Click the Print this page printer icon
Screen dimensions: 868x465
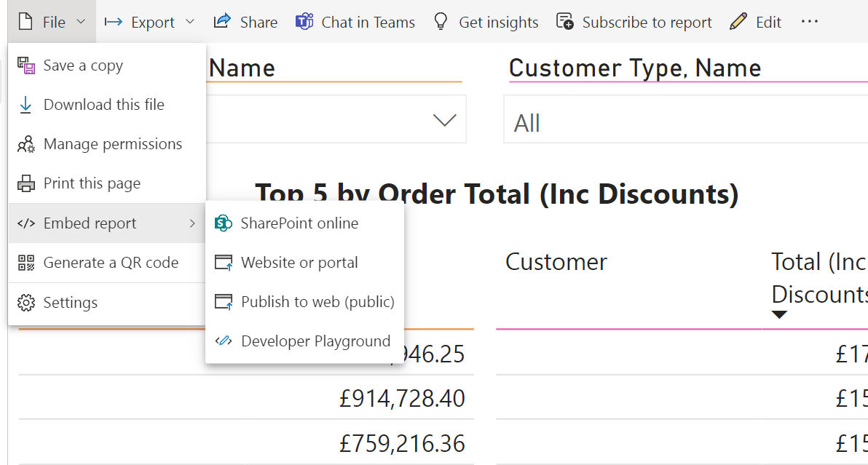(x=26, y=183)
